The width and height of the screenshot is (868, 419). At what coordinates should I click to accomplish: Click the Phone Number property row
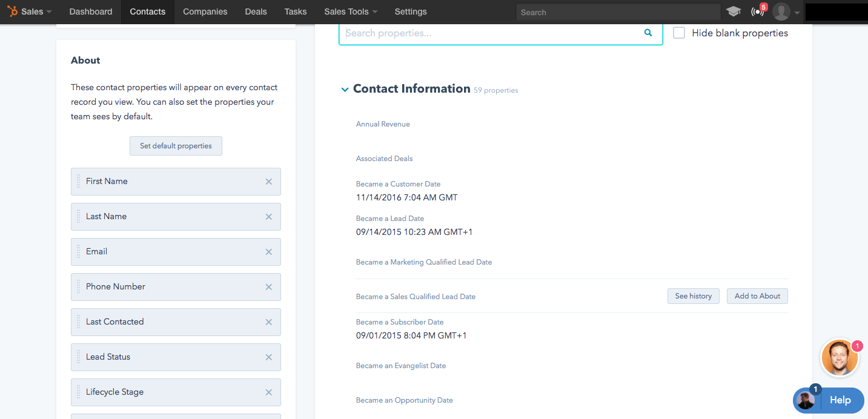coord(176,287)
